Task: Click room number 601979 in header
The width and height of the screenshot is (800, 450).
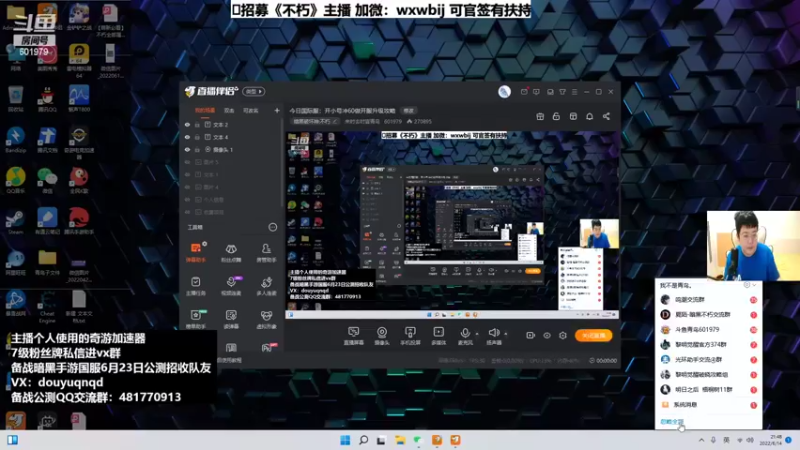Action: 393,121
